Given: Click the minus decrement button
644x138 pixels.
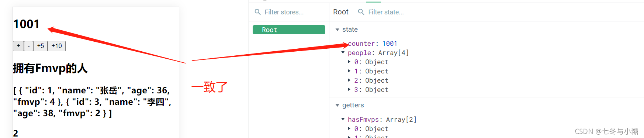Looking at the screenshot, I should click(x=29, y=46).
